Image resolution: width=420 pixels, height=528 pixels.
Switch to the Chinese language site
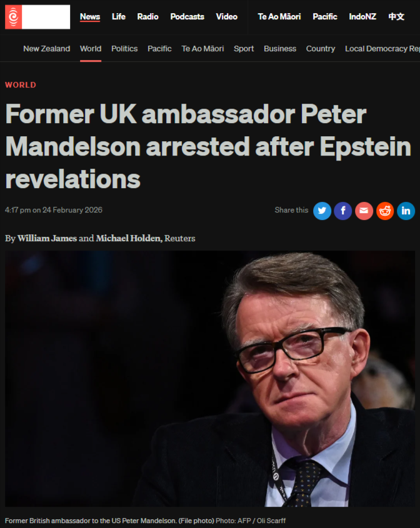396,16
